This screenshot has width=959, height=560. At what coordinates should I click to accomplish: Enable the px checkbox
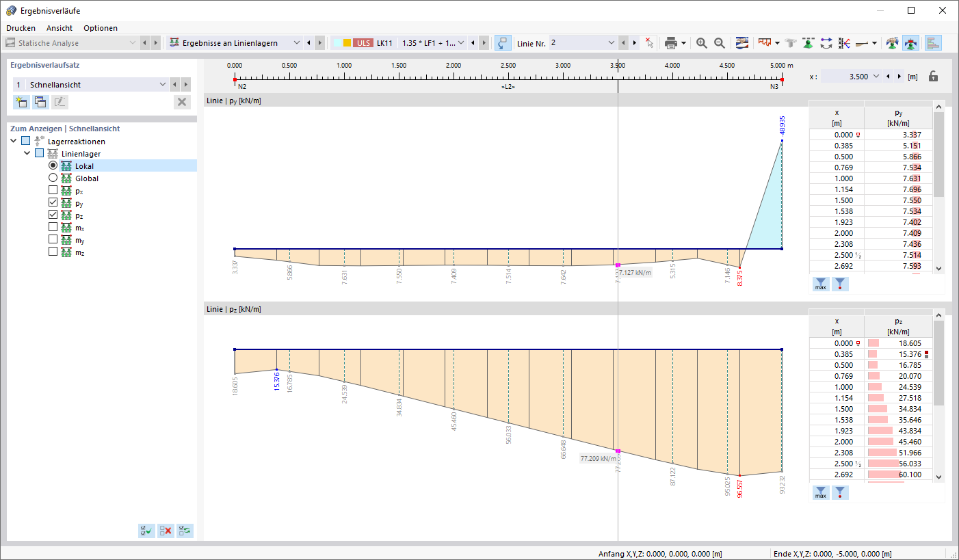pyautogui.click(x=53, y=190)
